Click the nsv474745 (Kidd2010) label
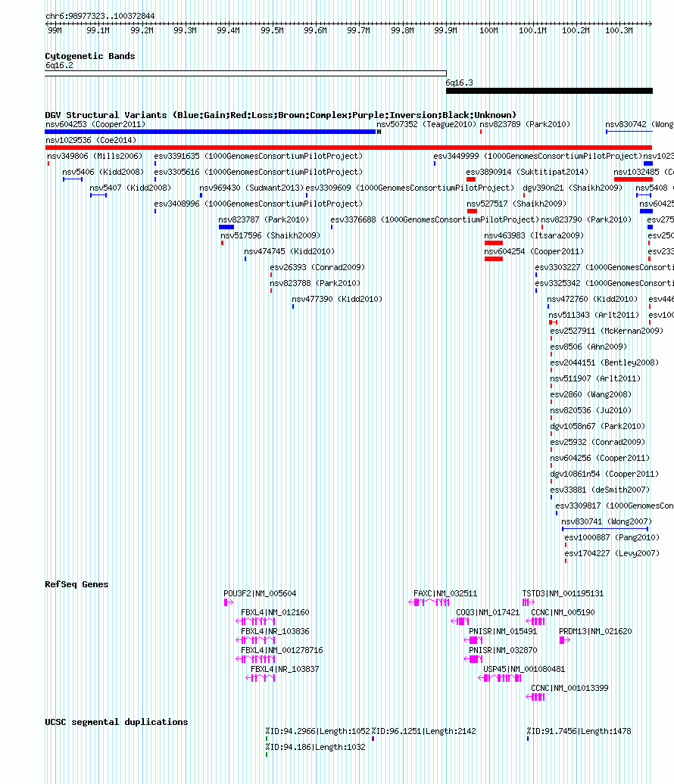This screenshot has width=674, height=784. tap(289, 251)
